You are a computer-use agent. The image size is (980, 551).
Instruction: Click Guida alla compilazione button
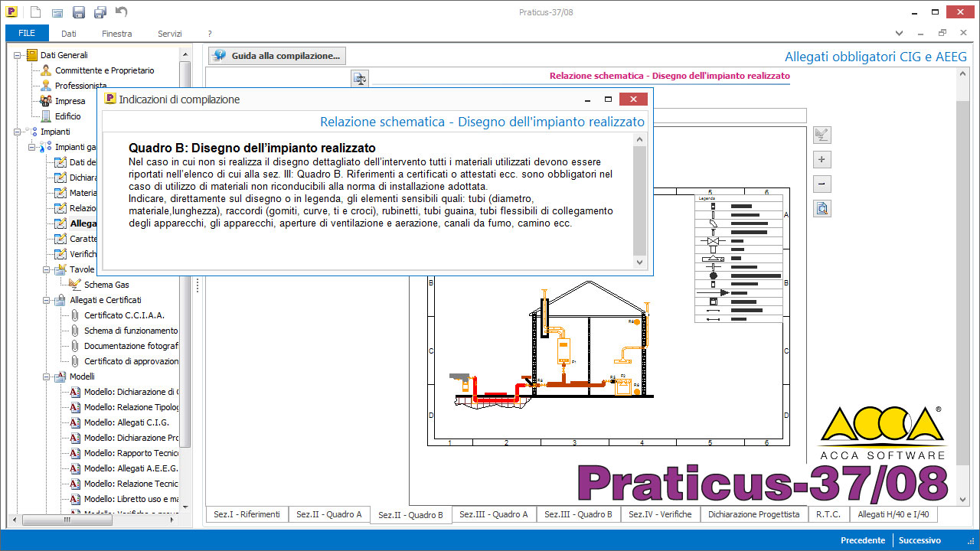[x=277, y=56]
